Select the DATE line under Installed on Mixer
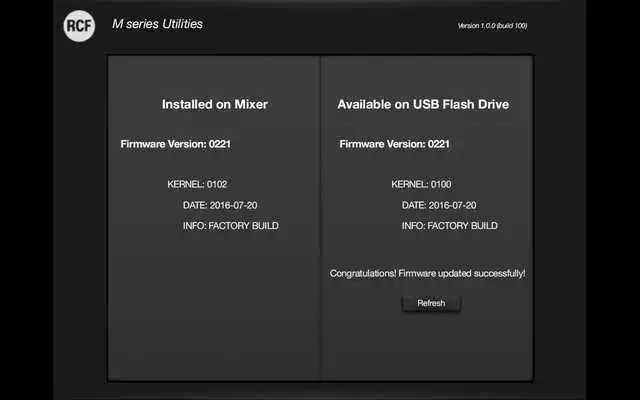Screen dimensions: 640x400 point(220,205)
